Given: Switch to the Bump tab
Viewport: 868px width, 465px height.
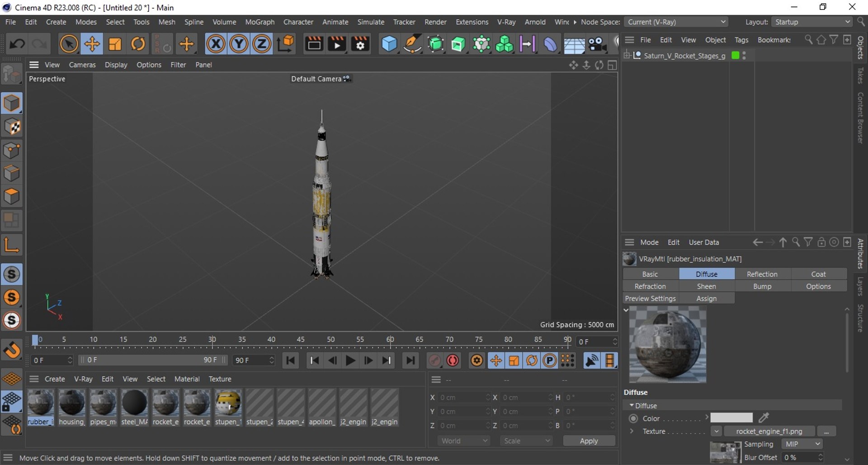Looking at the screenshot, I should tap(762, 286).
